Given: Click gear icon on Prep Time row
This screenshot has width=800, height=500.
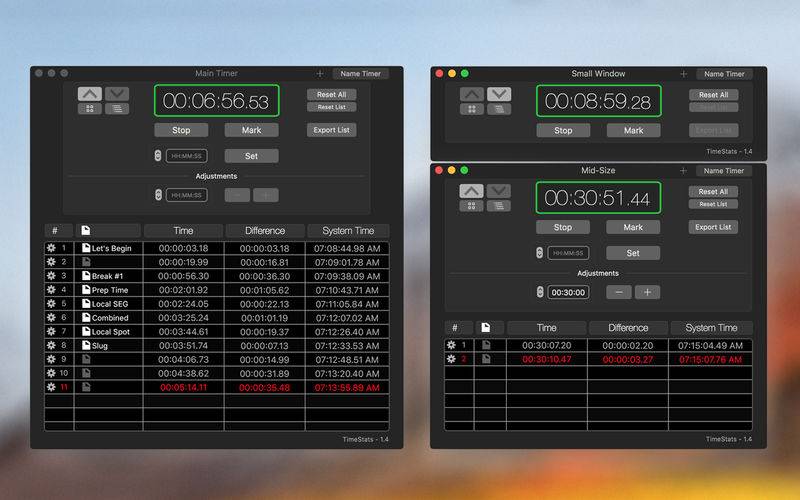Looking at the screenshot, I should pos(51,289).
